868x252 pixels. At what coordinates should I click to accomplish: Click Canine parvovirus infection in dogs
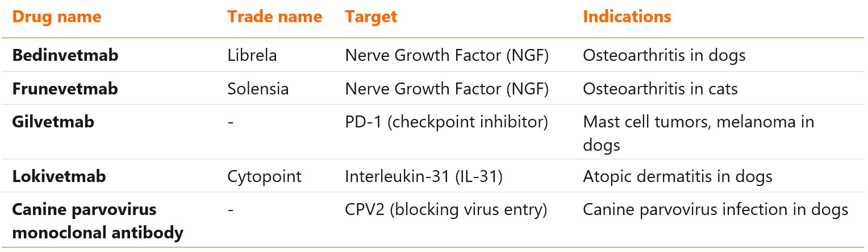[715, 209]
